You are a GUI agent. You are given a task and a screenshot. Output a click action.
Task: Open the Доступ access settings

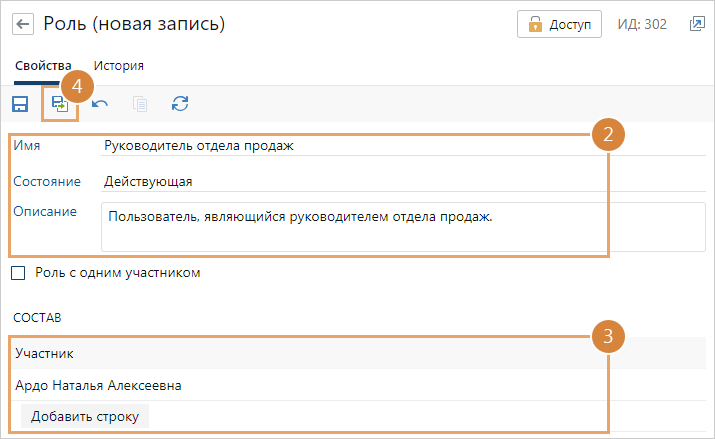(559, 24)
